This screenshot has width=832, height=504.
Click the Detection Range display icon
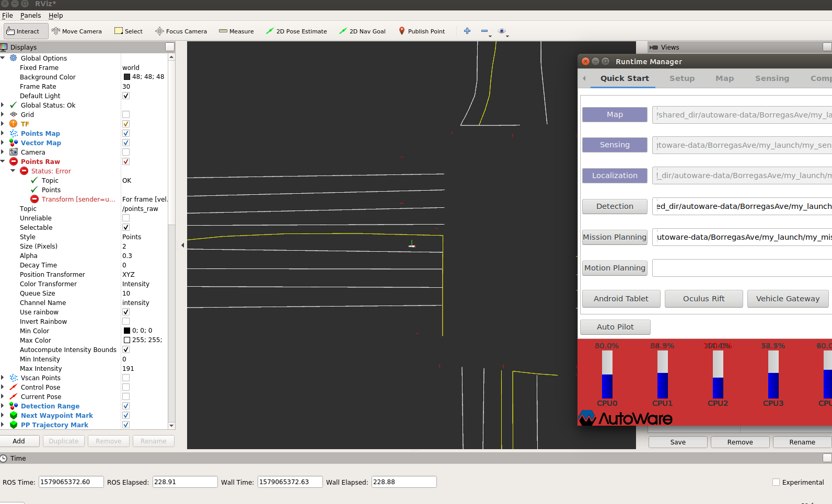coord(14,406)
